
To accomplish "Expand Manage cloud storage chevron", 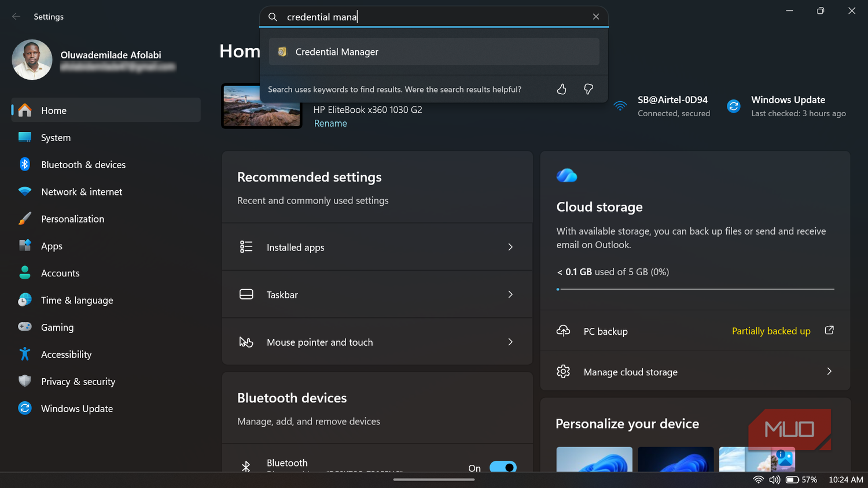I will tap(829, 371).
